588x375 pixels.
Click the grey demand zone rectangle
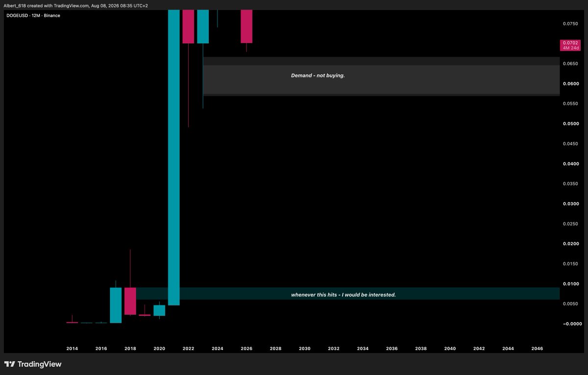[x=381, y=76]
